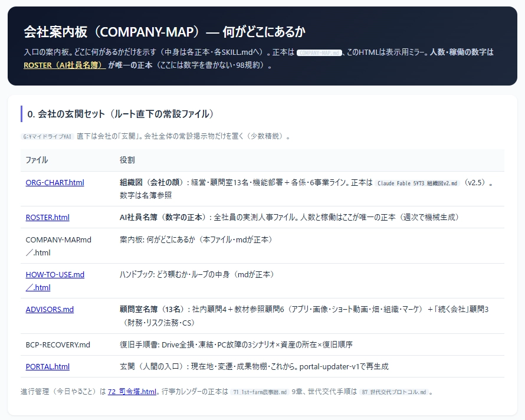Open the ORG-CHART.html link

[55, 182]
